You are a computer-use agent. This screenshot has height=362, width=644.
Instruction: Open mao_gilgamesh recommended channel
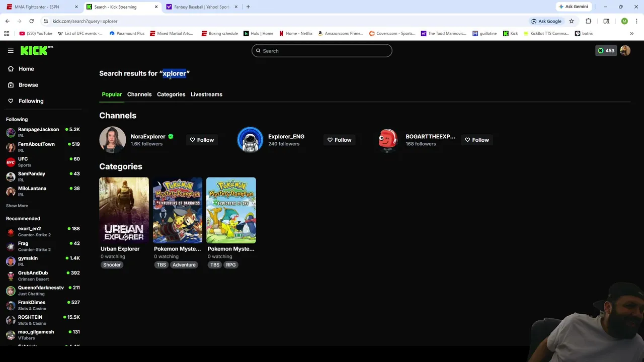43,335
